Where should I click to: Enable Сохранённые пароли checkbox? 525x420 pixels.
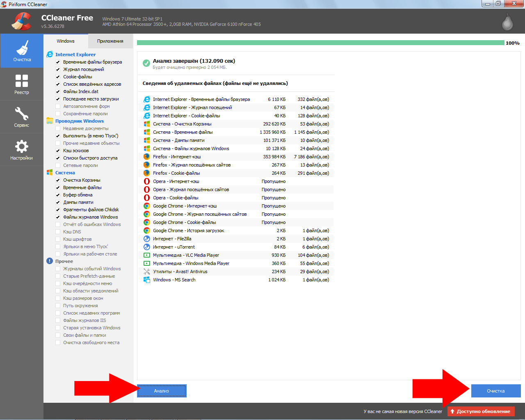coord(58,114)
